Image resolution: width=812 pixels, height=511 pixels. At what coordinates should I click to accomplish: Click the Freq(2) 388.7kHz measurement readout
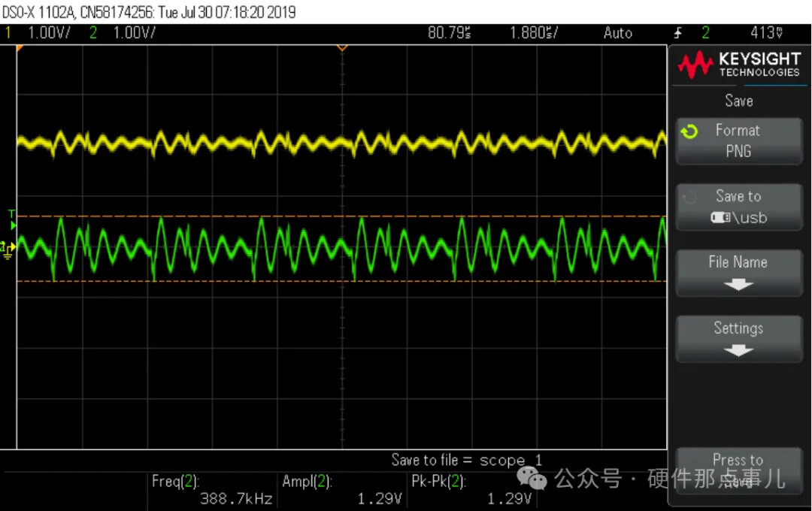211,490
